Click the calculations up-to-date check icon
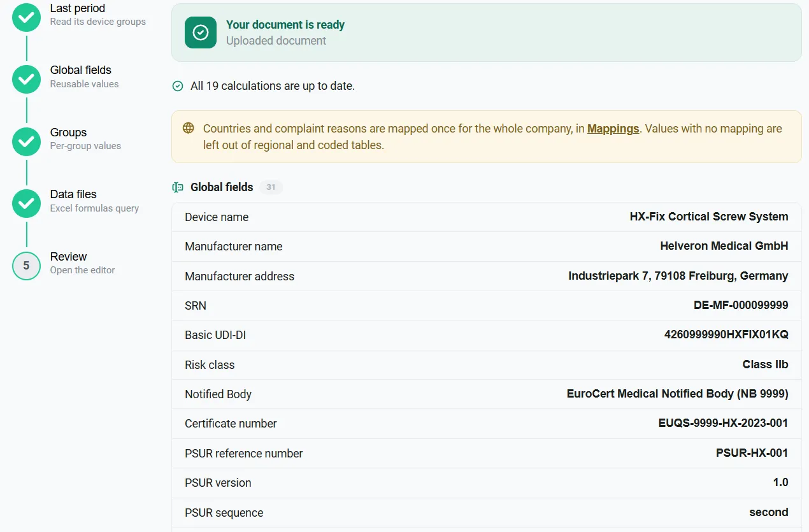This screenshot has height=532, width=809. tap(178, 86)
